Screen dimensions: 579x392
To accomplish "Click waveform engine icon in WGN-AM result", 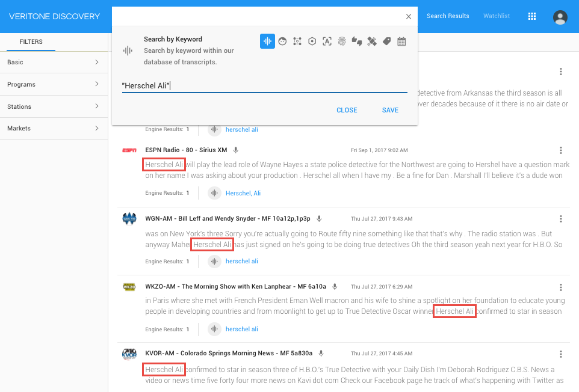I will 214,261.
